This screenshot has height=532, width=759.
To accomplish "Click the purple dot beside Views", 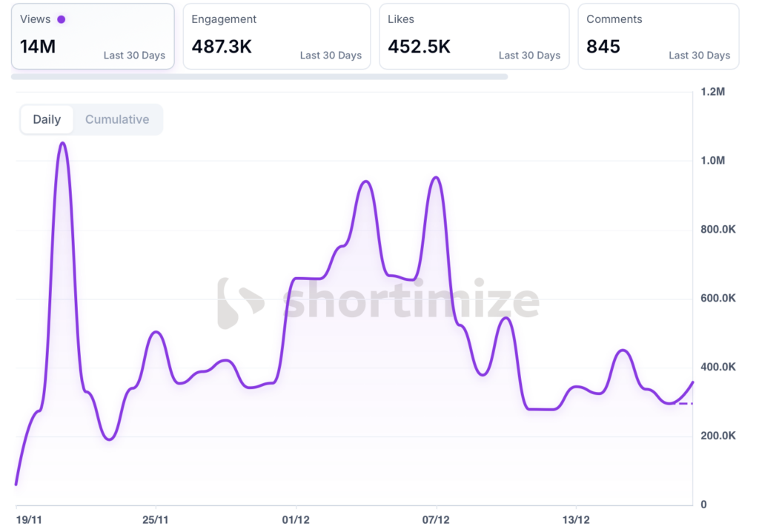I will click(61, 19).
